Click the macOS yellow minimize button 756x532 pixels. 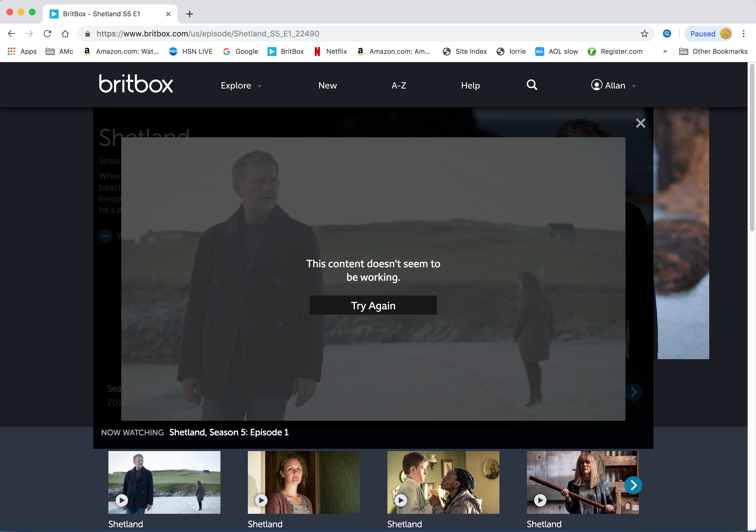21,12
